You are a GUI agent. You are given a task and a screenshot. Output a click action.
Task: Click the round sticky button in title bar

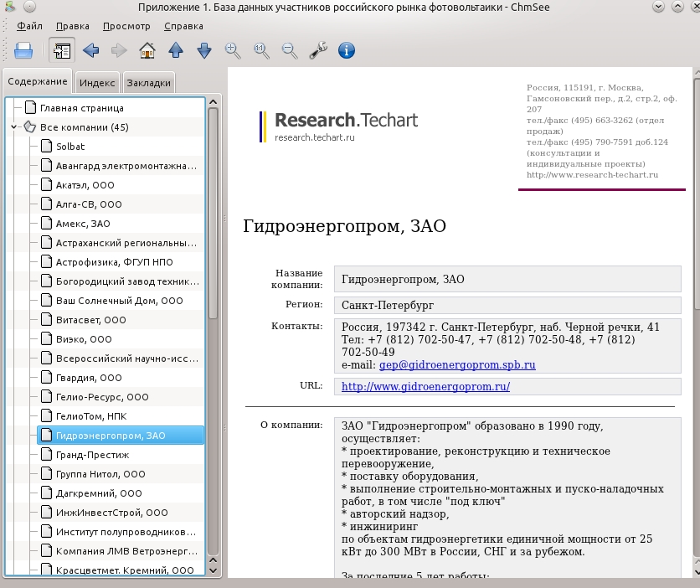(x=29, y=7)
